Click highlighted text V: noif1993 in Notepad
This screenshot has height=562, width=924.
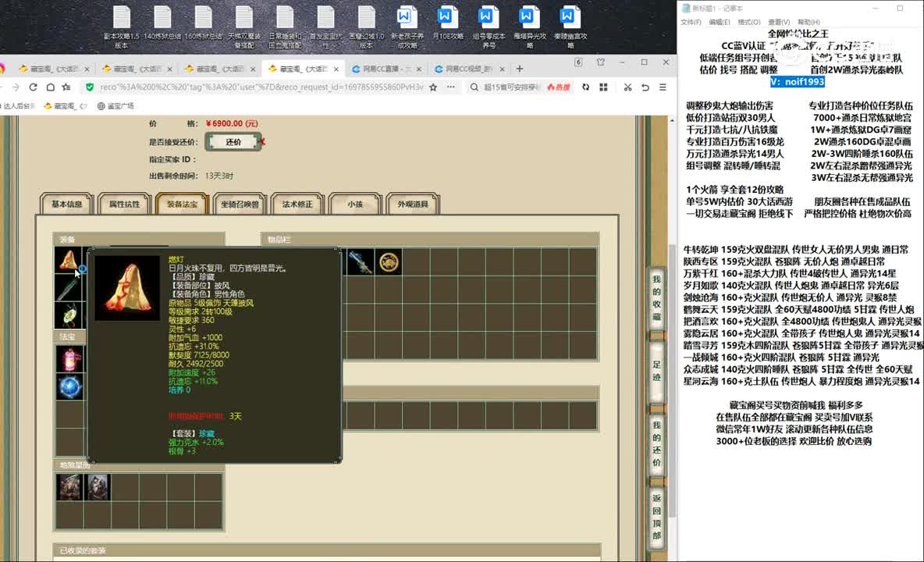797,82
